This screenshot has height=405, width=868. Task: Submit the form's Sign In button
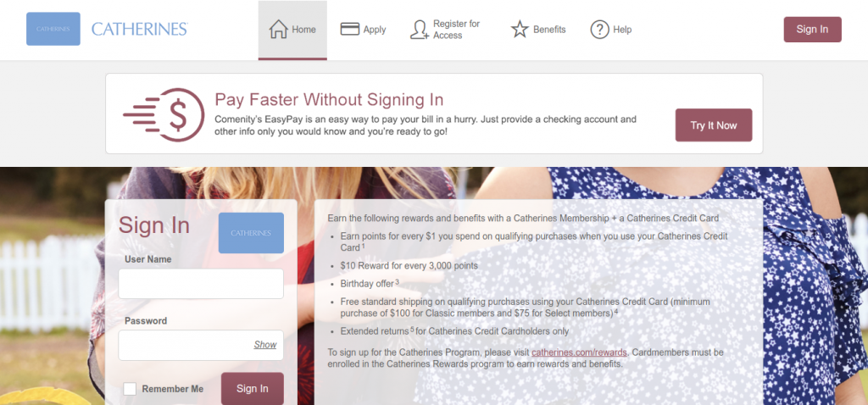point(253,388)
